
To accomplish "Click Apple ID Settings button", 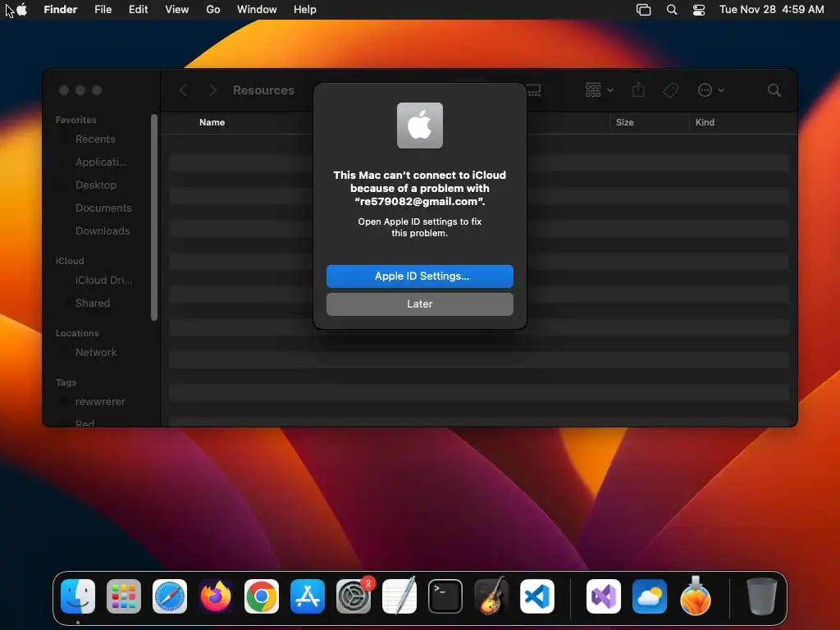I will click(420, 276).
